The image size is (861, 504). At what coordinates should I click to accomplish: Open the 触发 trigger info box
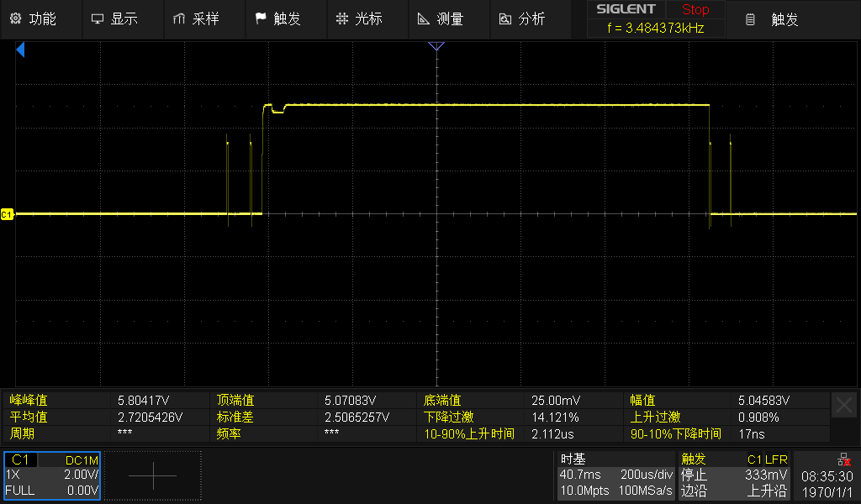point(733,475)
